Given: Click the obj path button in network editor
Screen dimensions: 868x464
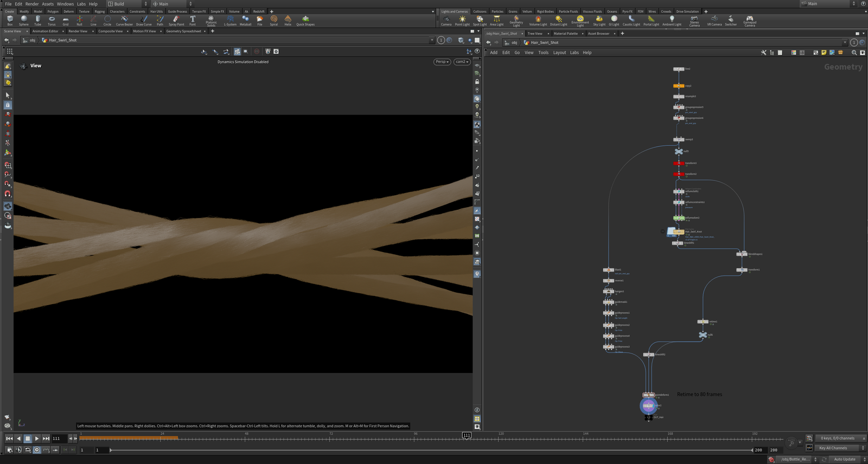Looking at the screenshot, I should (x=512, y=42).
